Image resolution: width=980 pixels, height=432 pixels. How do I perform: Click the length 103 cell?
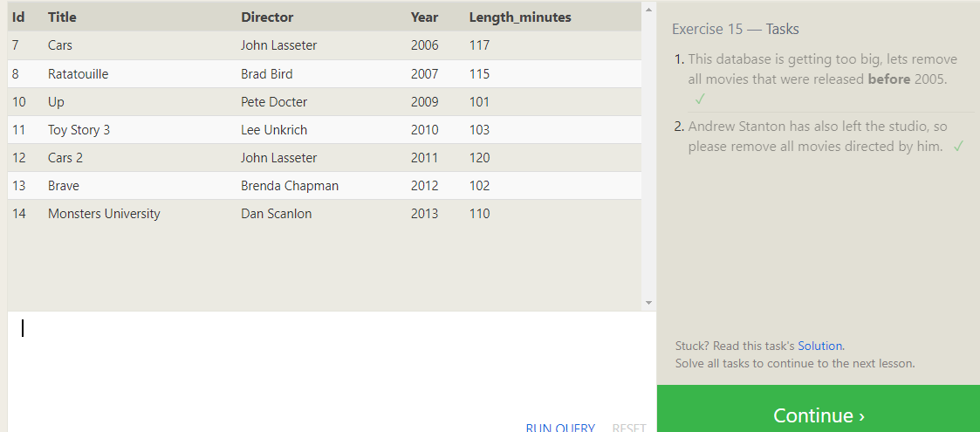[479, 130]
